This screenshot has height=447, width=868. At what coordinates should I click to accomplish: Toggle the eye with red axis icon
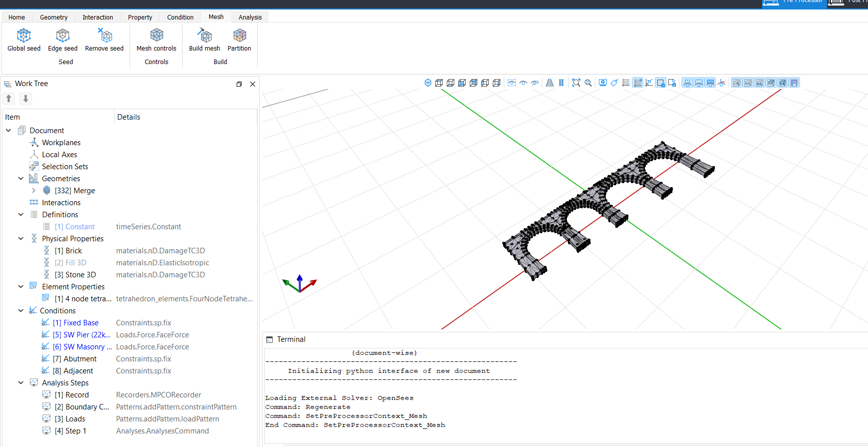click(722, 83)
